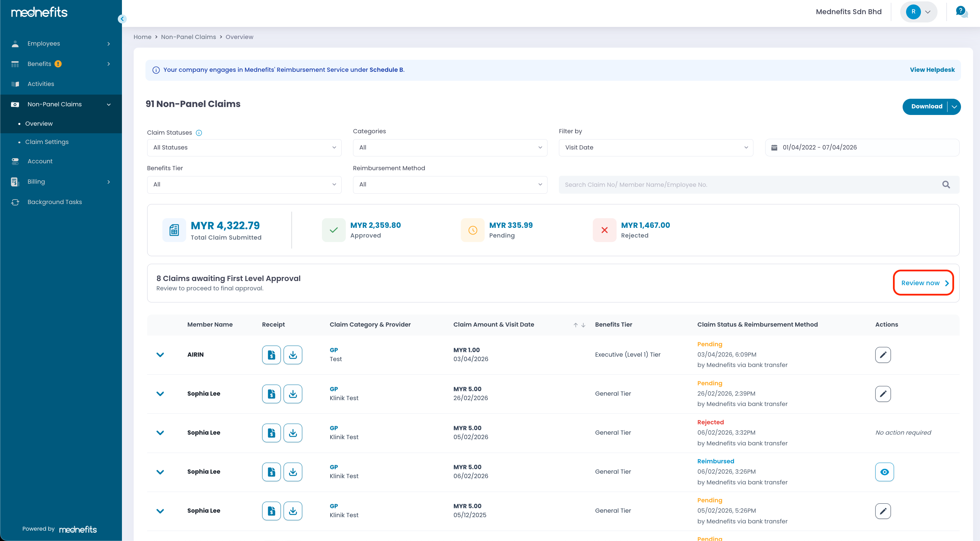Click the search magnifier icon

click(946, 185)
